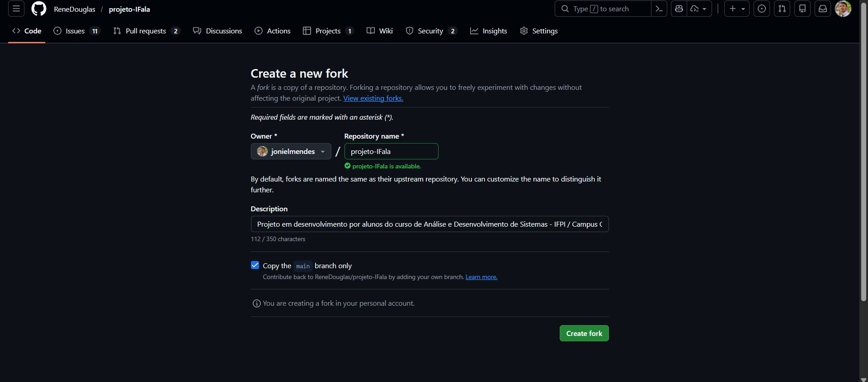Screen dimensions: 868x382
Task: Switch to the Code tab
Action: tap(27, 31)
